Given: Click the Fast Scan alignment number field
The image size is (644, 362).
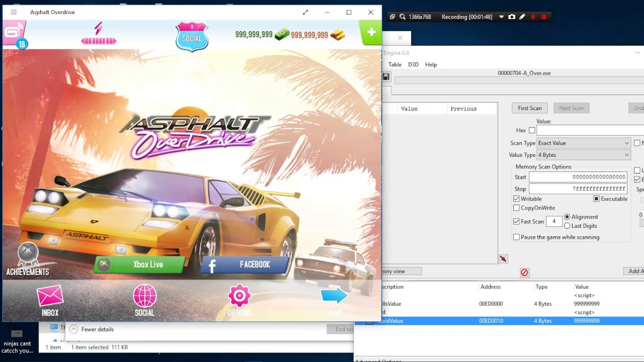Looking at the screenshot, I should point(554,221).
